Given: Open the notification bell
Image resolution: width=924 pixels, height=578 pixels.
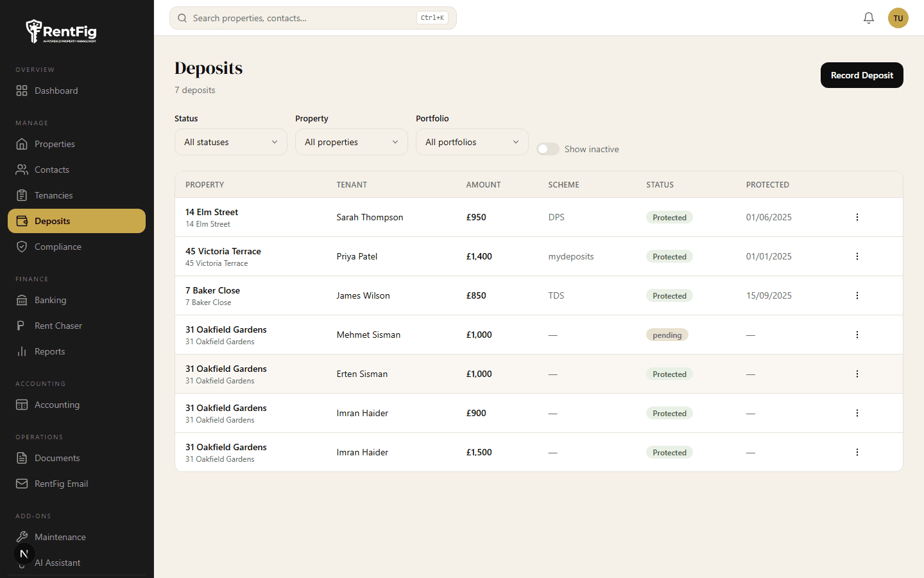Looking at the screenshot, I should 869,18.
